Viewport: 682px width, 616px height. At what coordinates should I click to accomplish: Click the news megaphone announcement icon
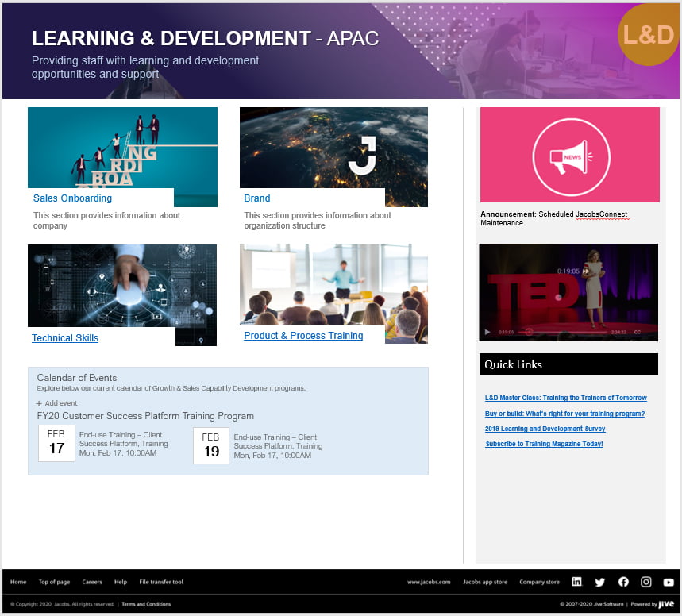point(571,157)
